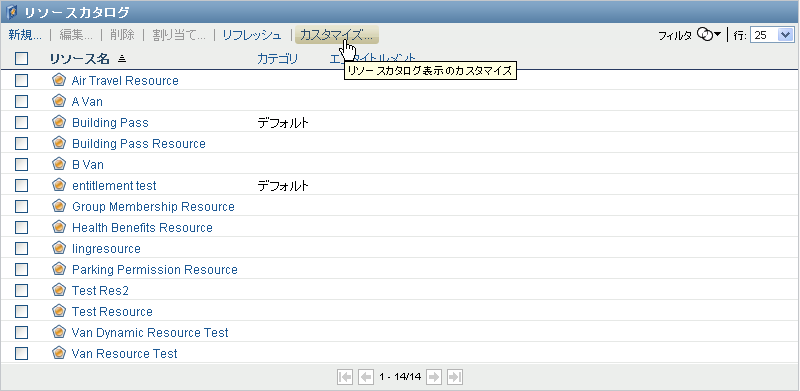Screen dimensions: 800x391
Task: Open the Health Benefits Resource link
Action: point(142,227)
